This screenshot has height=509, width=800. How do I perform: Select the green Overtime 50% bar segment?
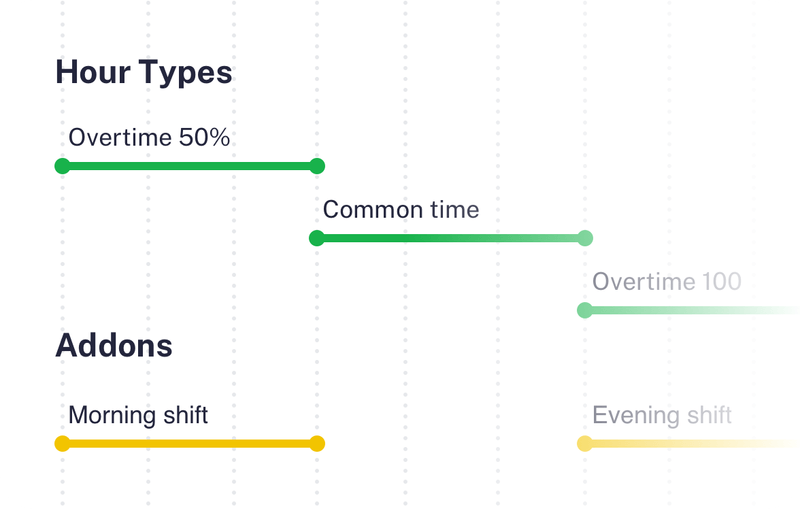point(190,166)
